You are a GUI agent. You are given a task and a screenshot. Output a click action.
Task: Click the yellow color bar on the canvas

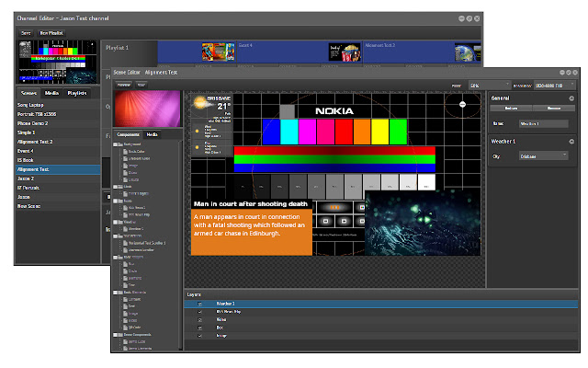pyautogui.click(x=379, y=132)
